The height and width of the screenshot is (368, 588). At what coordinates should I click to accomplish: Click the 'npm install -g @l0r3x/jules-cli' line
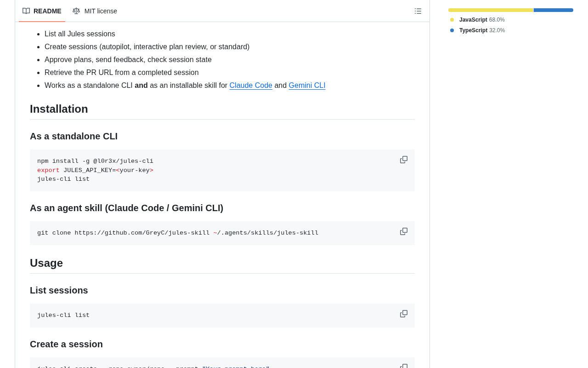tap(95, 161)
